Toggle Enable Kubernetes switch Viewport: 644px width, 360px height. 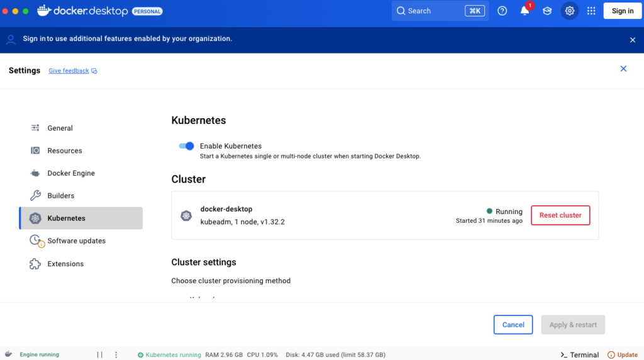click(x=186, y=146)
